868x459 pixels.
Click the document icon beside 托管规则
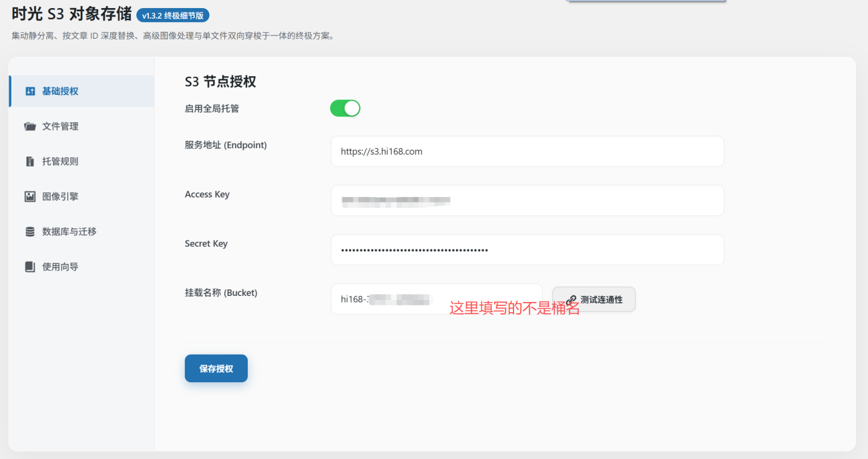(30, 162)
